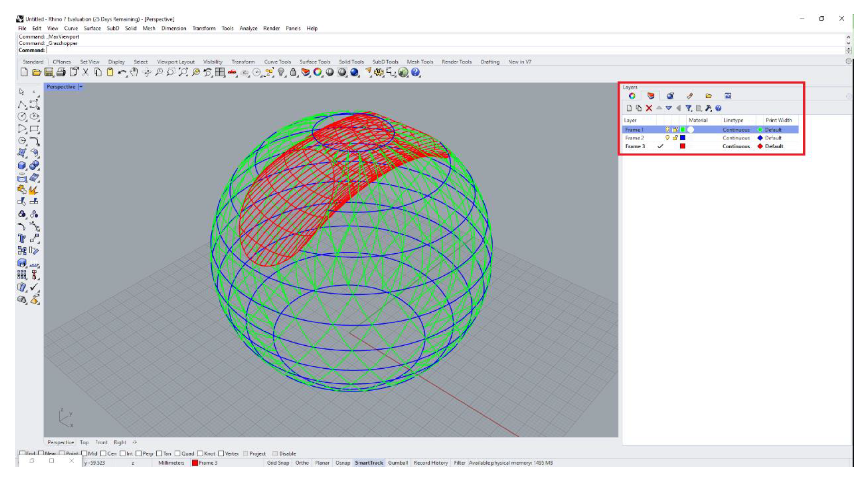The height and width of the screenshot is (479, 868).
Task: Open Frame 2 Continuous linetype selector
Action: (x=736, y=138)
